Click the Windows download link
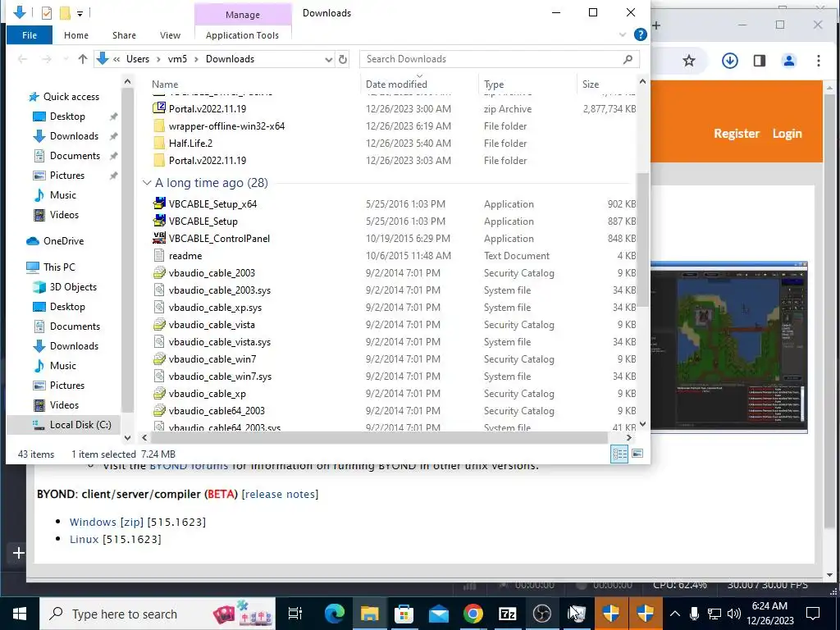Image resolution: width=840 pixels, height=630 pixels. 93,522
